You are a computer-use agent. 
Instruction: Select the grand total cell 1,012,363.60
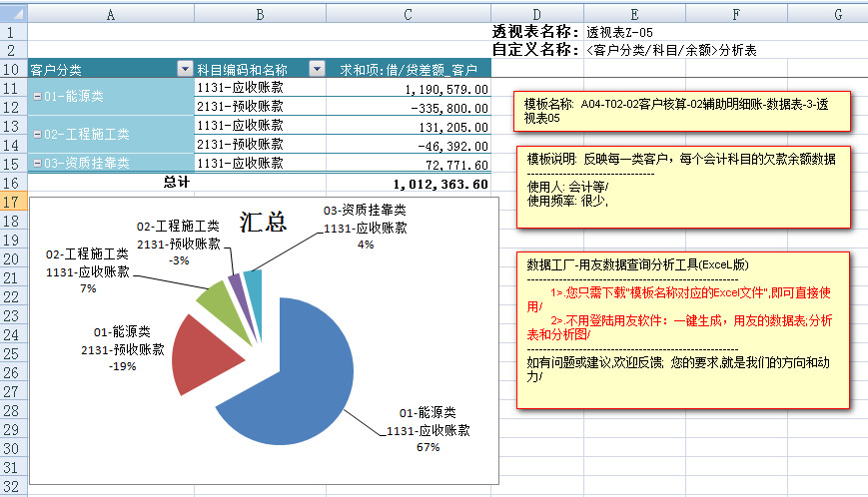pos(439,184)
